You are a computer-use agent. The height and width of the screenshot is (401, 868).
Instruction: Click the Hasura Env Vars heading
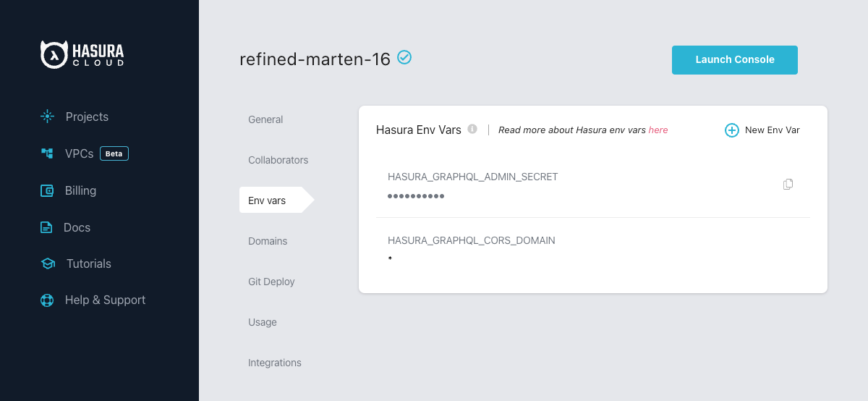tap(419, 130)
